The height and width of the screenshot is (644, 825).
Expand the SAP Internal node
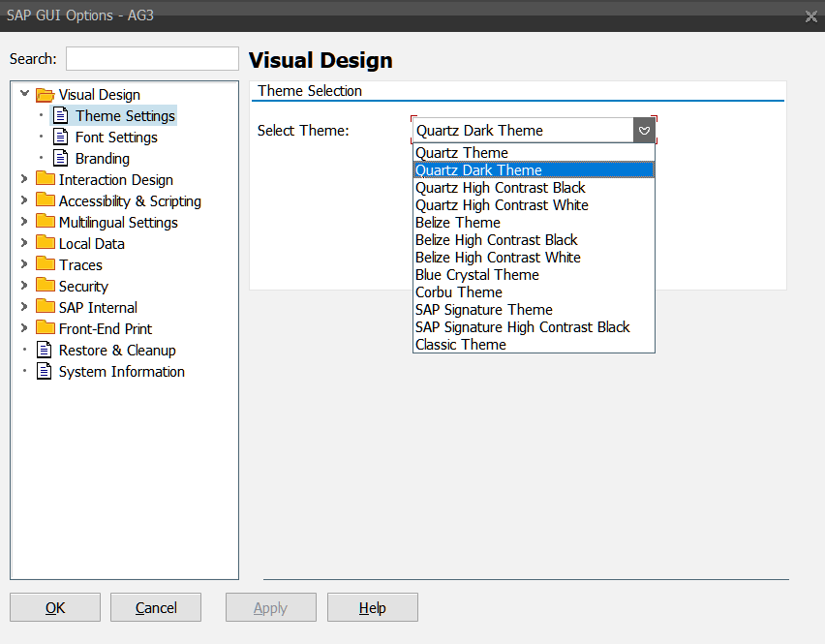coord(23,307)
